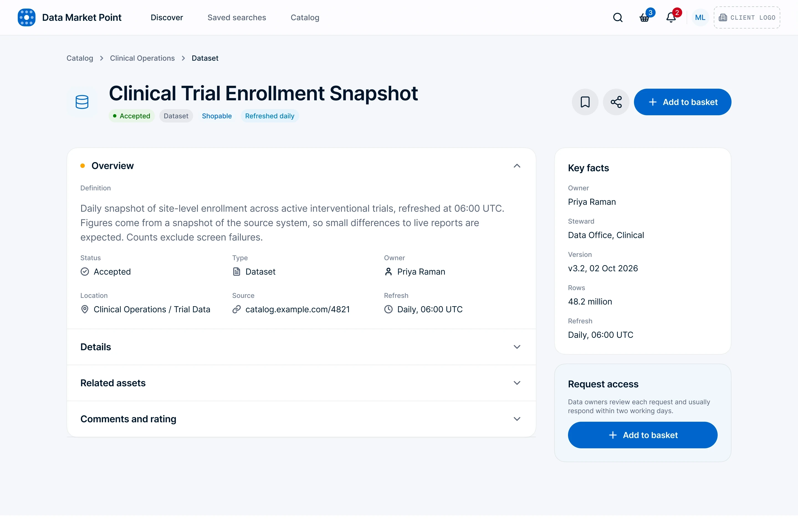The height and width of the screenshot is (532, 798).
Task: Expand the Details section
Action: 301,347
